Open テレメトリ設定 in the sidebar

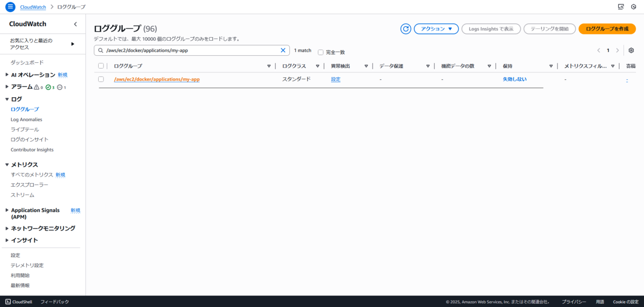click(27, 266)
